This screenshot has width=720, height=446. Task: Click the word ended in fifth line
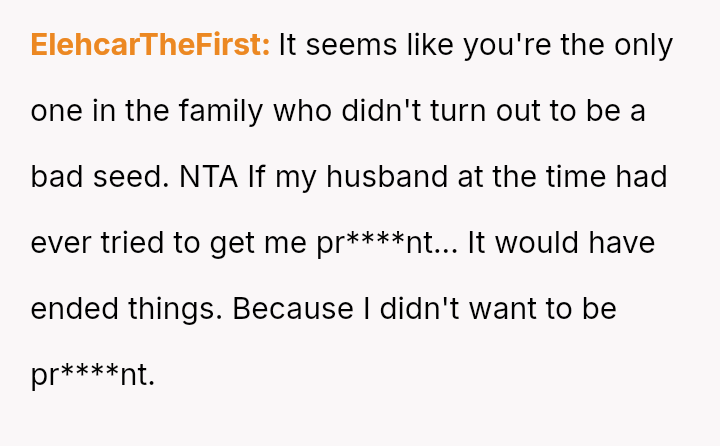[x=74, y=309]
